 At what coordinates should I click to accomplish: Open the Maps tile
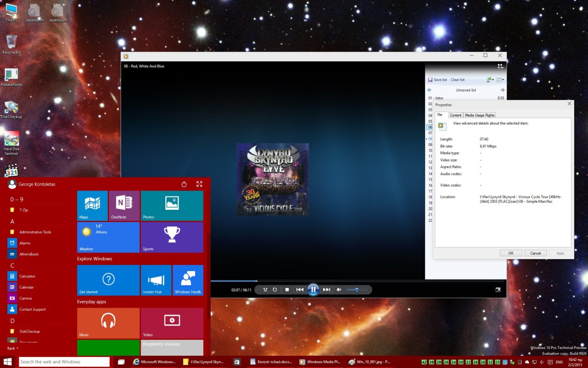click(x=92, y=206)
